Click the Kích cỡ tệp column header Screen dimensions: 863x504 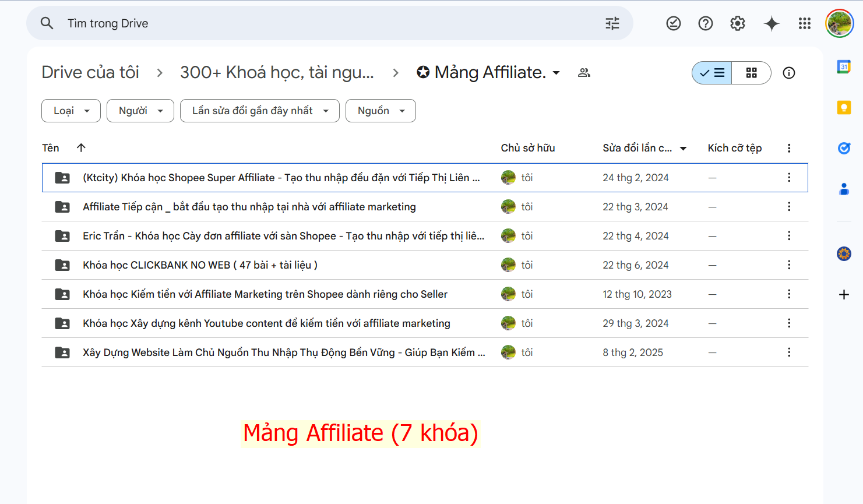pos(735,148)
